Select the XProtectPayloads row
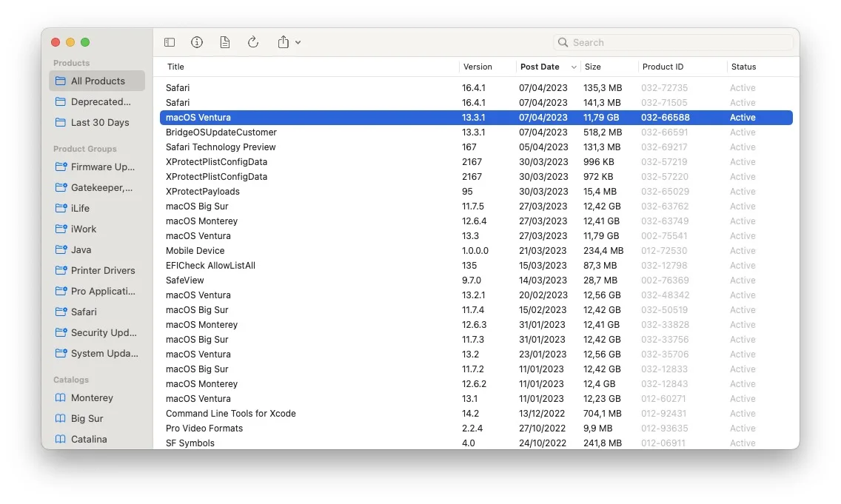This screenshot has height=504, width=841. point(476,192)
